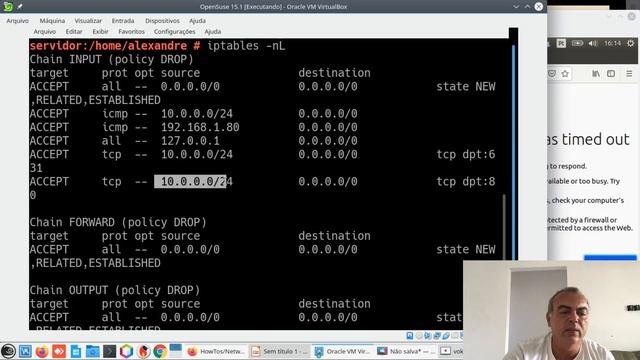Open VirtualBox Máquina menu

(52, 20)
